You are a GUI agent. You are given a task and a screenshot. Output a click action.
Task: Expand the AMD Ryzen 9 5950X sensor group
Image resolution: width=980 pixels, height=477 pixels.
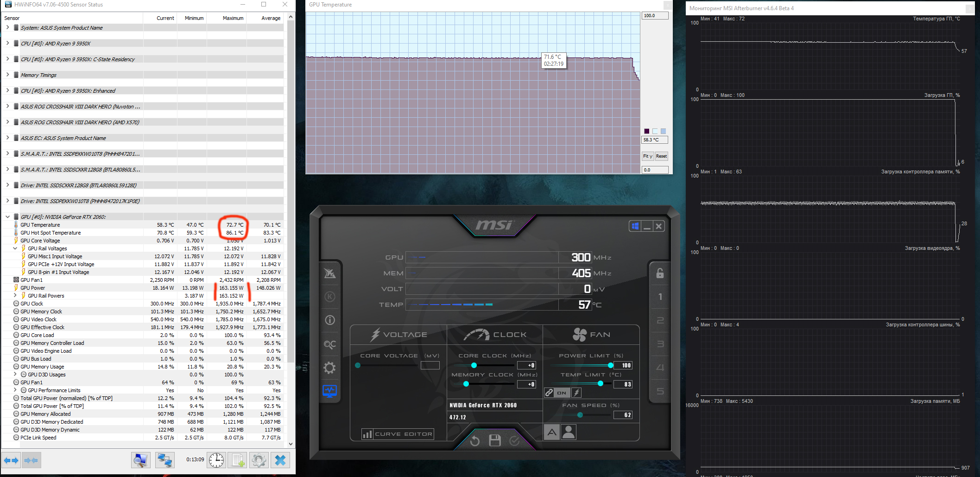tap(7, 43)
